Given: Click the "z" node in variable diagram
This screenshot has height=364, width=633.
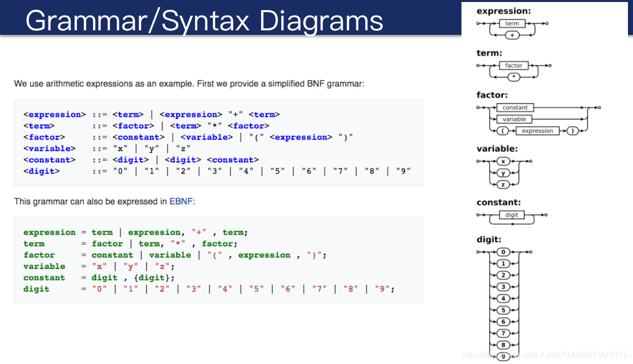Looking at the screenshot, I should (503, 185).
